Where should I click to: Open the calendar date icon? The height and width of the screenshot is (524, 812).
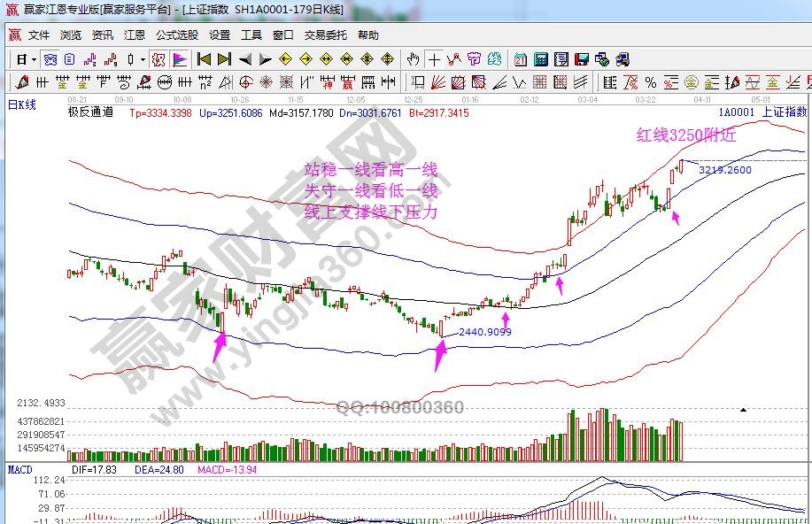coord(520,59)
